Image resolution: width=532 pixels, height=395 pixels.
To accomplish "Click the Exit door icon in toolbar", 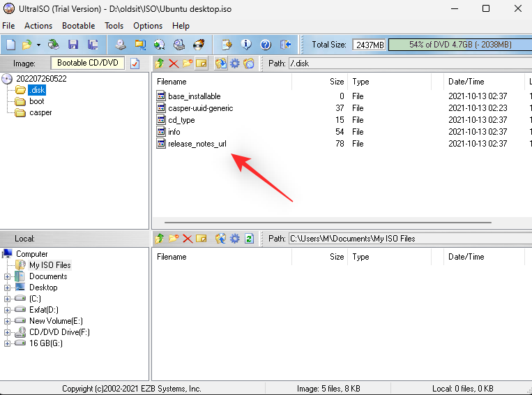I will point(285,45).
